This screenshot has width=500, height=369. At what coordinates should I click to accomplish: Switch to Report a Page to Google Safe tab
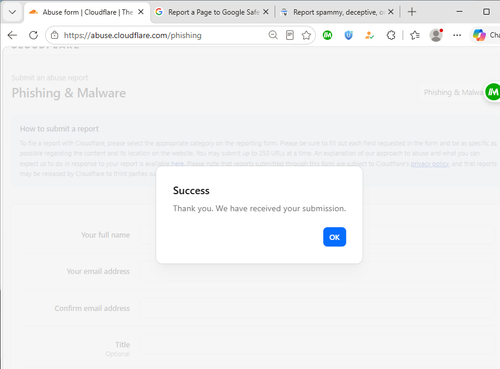click(213, 12)
